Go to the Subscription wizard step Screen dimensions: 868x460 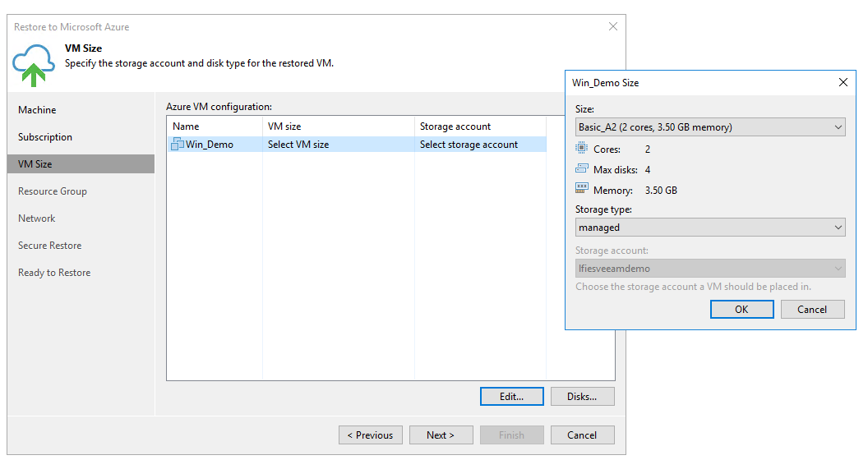click(45, 137)
